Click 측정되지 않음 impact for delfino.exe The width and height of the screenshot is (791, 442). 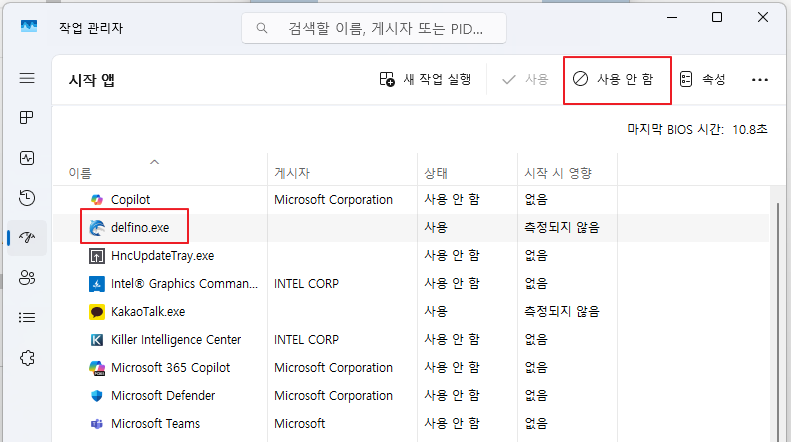click(562, 228)
